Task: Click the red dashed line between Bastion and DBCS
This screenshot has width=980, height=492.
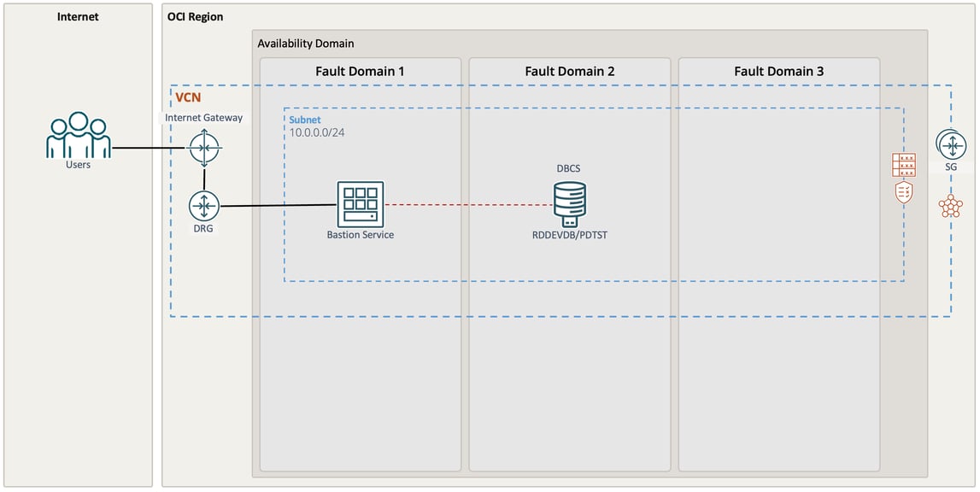Action: pos(468,205)
